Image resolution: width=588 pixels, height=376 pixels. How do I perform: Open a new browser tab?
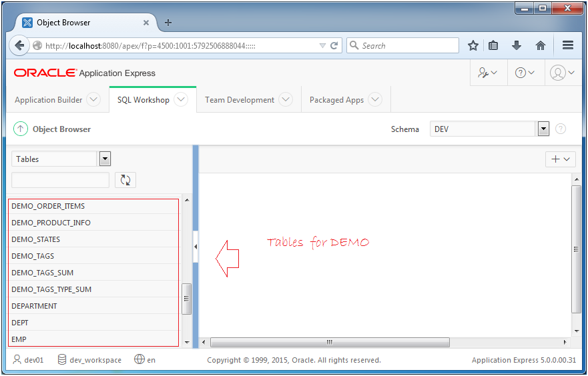click(x=168, y=23)
